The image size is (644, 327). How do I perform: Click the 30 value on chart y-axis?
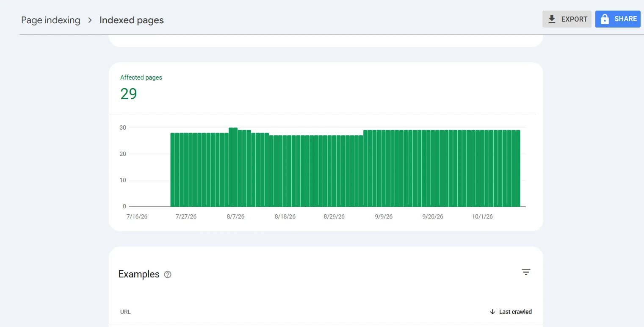click(123, 127)
